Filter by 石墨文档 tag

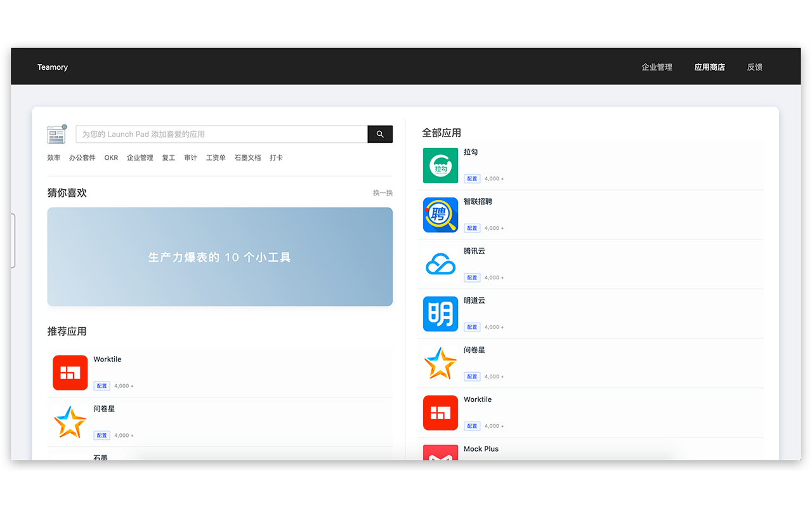(247, 157)
